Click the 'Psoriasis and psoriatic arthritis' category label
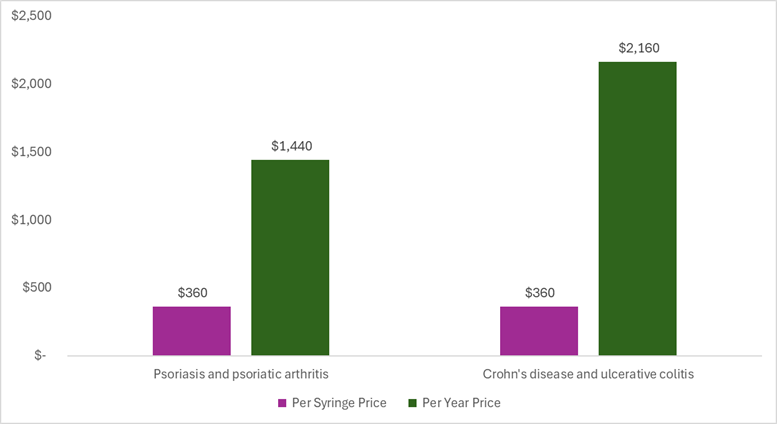Viewport: 777px width, 424px height. (x=241, y=375)
